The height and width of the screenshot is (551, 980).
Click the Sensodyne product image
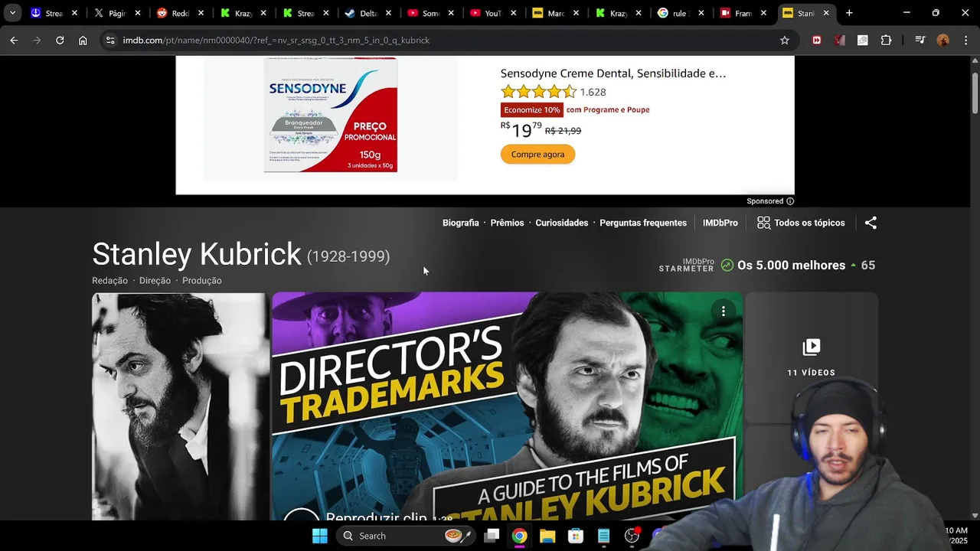330,115
